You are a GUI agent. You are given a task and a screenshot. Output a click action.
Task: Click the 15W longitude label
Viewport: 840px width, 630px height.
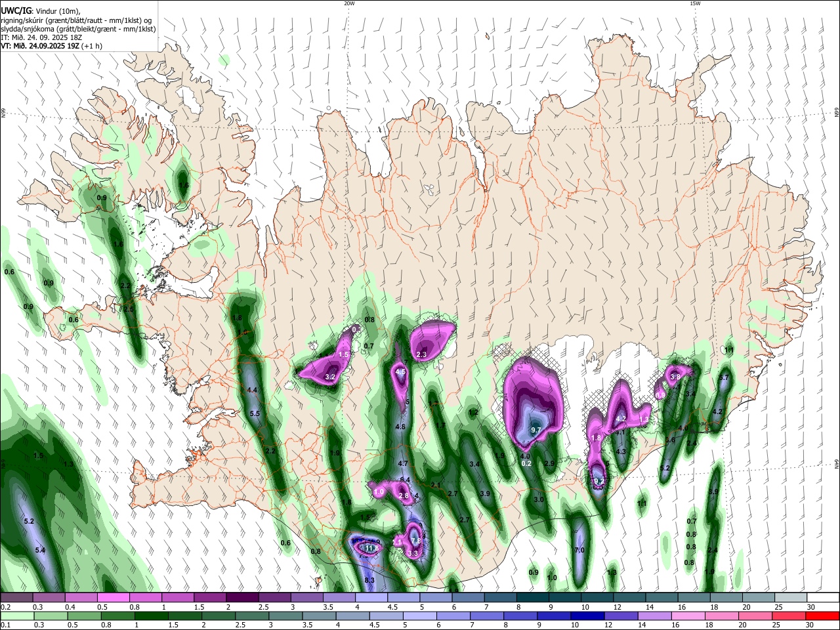click(695, 3)
